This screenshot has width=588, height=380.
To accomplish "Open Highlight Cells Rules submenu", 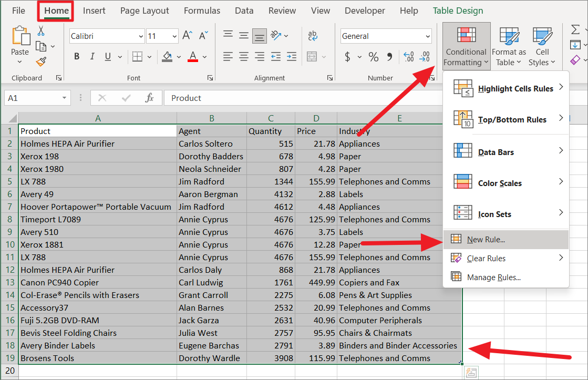I will tap(506, 88).
